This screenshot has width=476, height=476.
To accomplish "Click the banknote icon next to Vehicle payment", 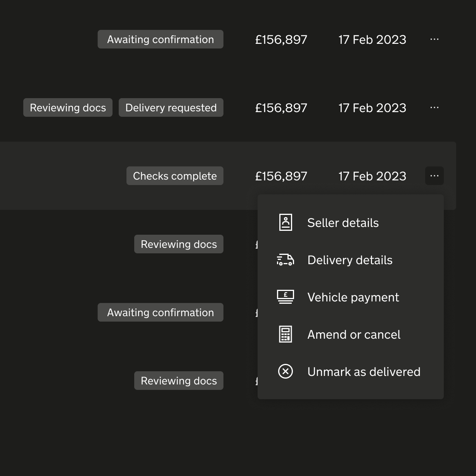I will tap(286, 297).
